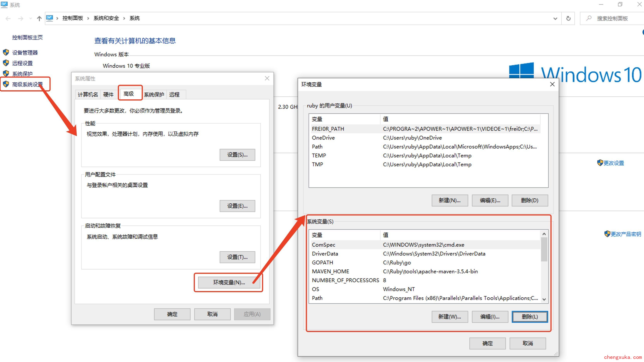Go back with the navigation back arrow
Image resolution: width=644 pixels, height=362 pixels.
click(x=8, y=19)
